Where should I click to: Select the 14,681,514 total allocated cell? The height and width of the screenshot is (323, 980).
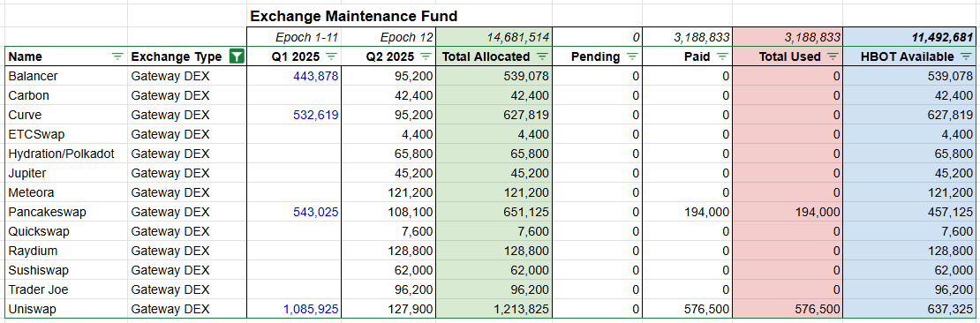click(x=494, y=37)
